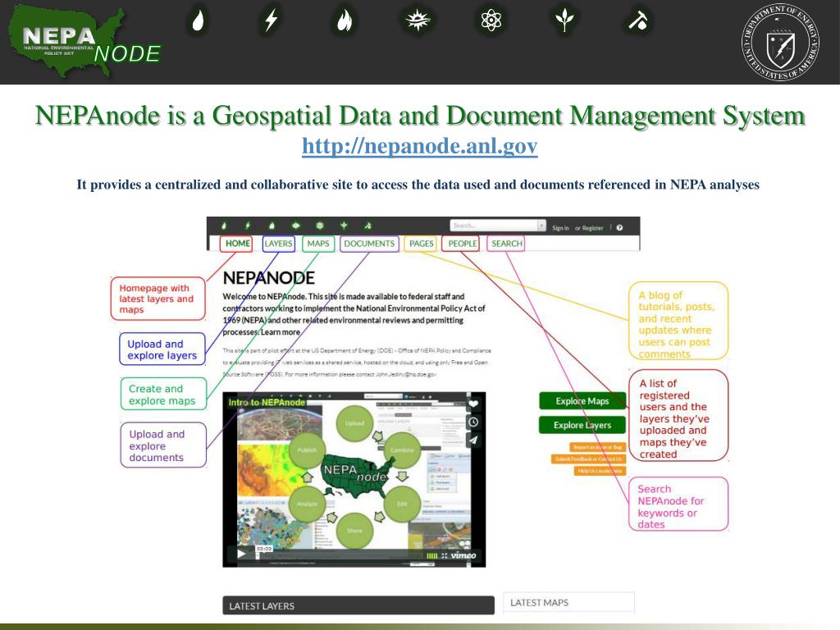Click the Explore Layers button

(x=582, y=425)
